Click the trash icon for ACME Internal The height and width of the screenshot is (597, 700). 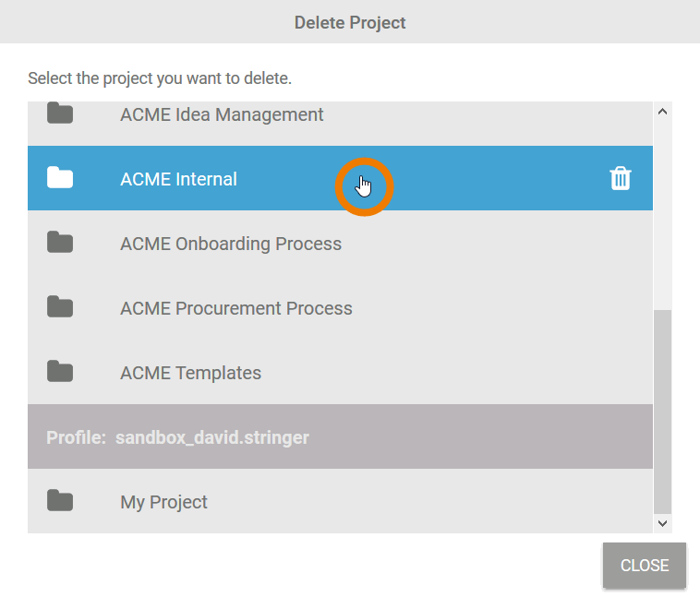coord(621,178)
